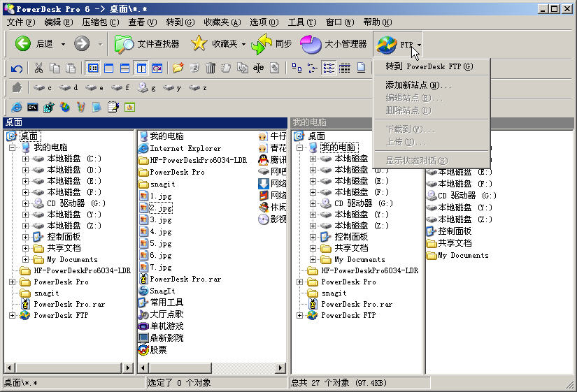Switch to horizontal split pane layout
577x392 pixels.
124,68
